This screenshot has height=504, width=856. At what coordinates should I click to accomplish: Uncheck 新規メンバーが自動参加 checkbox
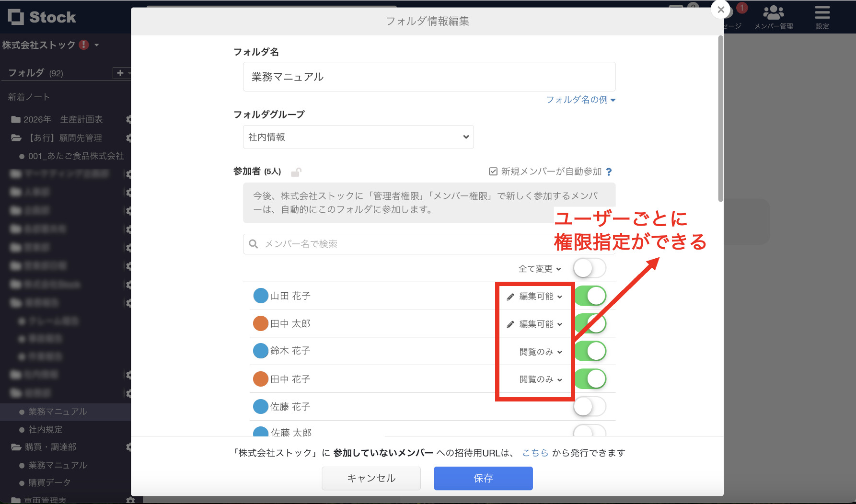(x=492, y=171)
